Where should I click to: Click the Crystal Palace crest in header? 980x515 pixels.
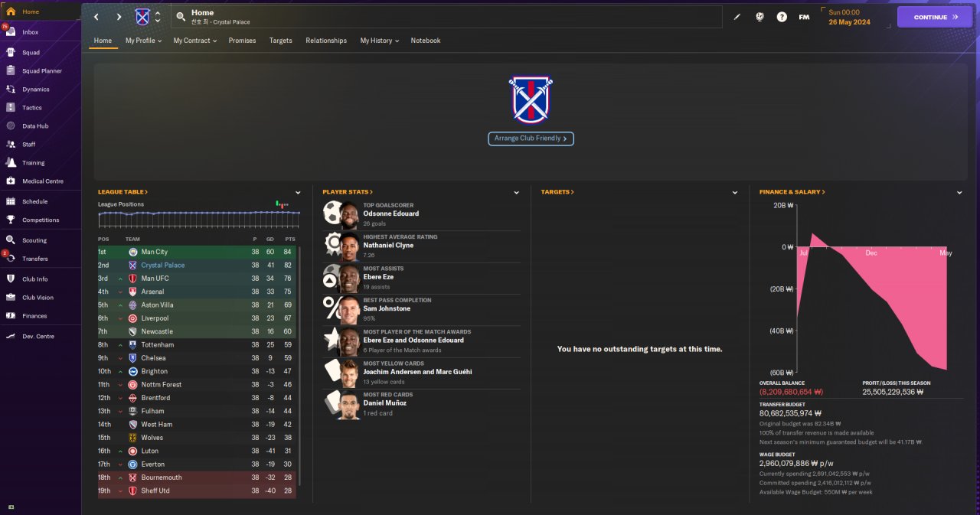(x=142, y=17)
